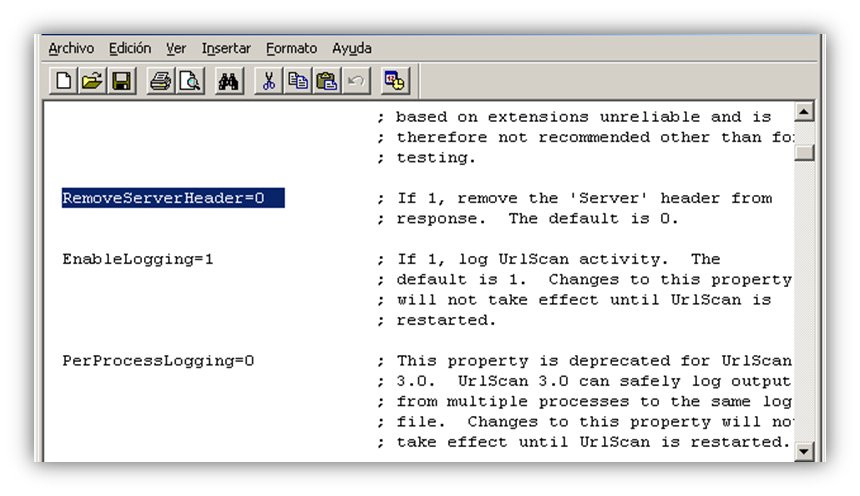Screen dimensions: 860x496
Task: Click the Find binoculars icon
Action: [x=229, y=81]
